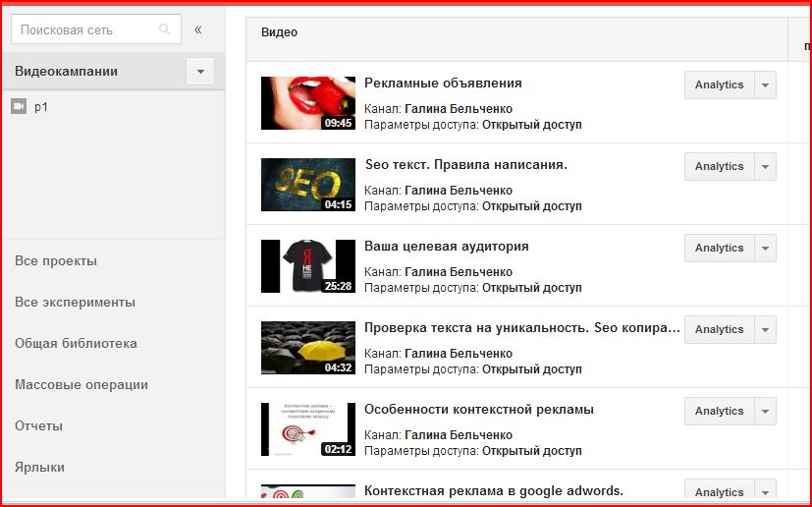The height and width of the screenshot is (507, 812).
Task: Expand Analytics dropdown arrow for Seo текст
Action: click(x=766, y=166)
